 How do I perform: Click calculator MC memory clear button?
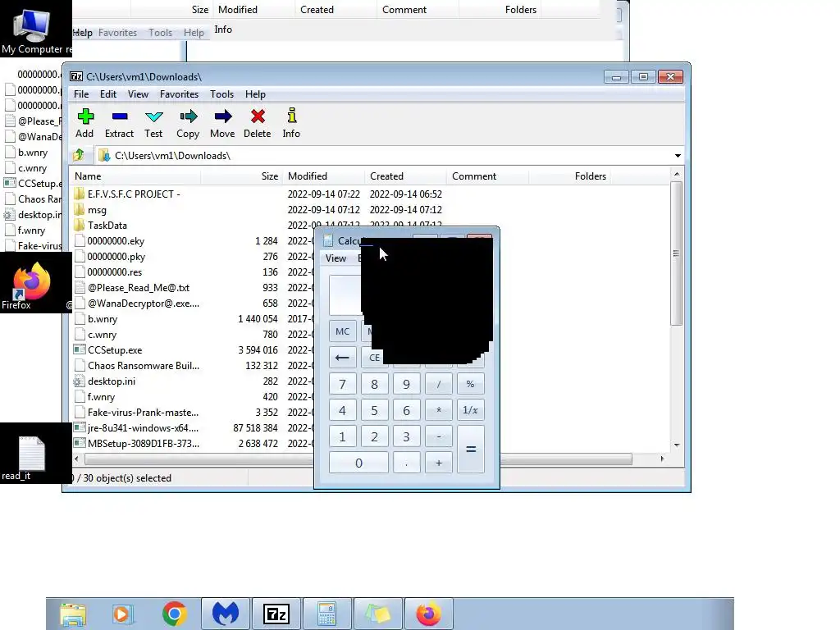pyautogui.click(x=342, y=331)
